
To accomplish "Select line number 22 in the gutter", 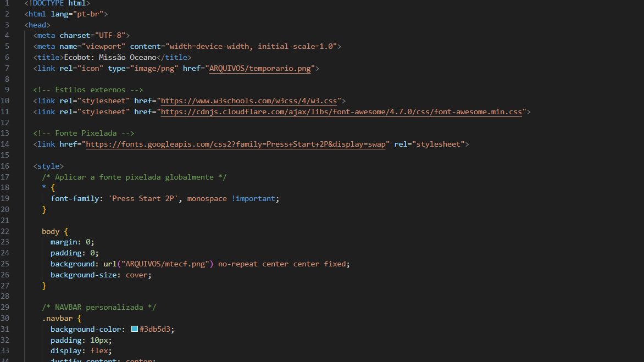I will (5, 231).
